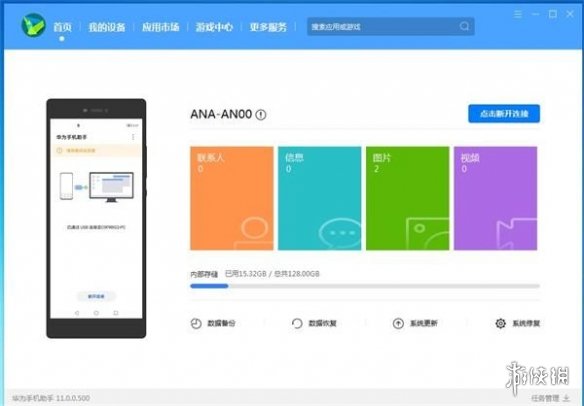Open the purple 视频 videos tile
This screenshot has width=584, height=406.
tap(495, 198)
